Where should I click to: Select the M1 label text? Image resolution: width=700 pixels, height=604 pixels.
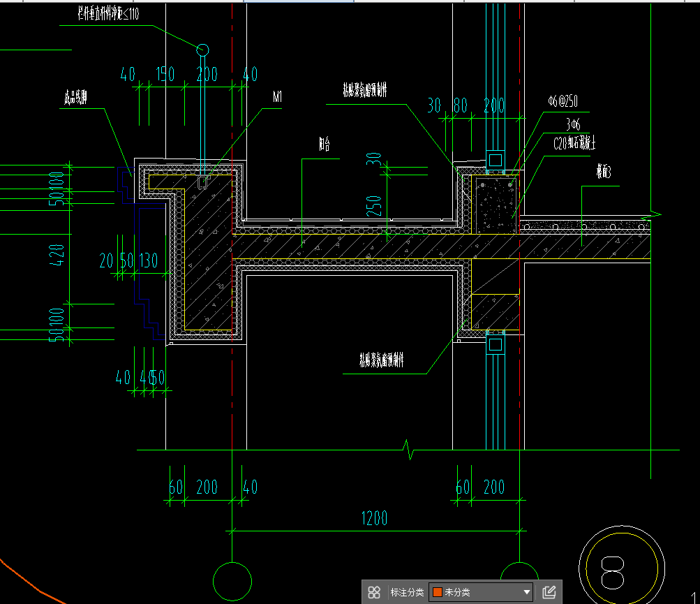[x=277, y=96]
